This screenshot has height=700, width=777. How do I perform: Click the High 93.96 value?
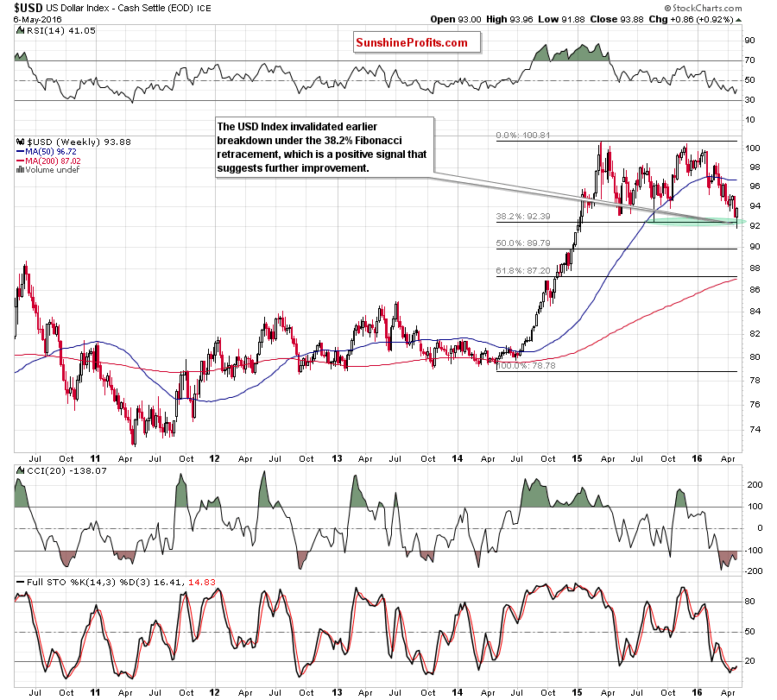coord(509,19)
